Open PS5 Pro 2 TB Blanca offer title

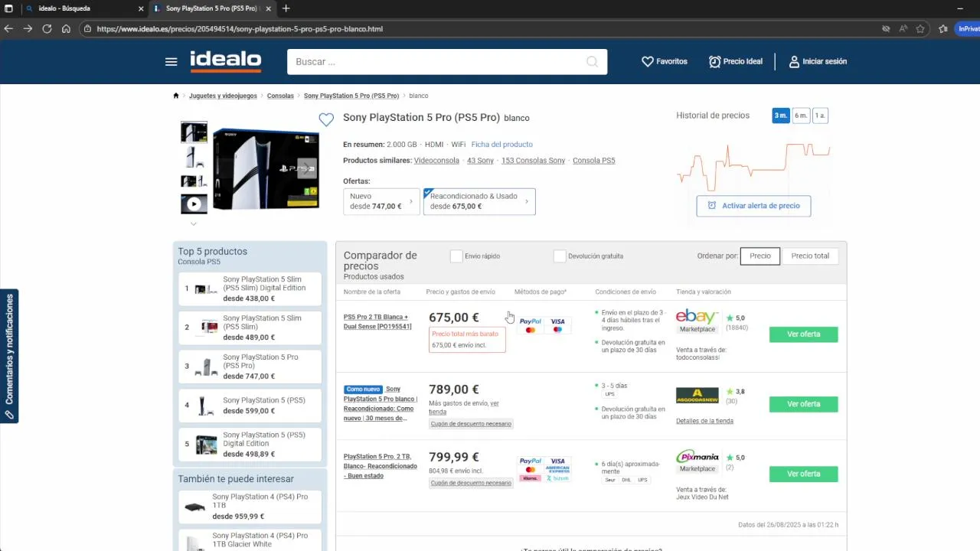click(377, 322)
